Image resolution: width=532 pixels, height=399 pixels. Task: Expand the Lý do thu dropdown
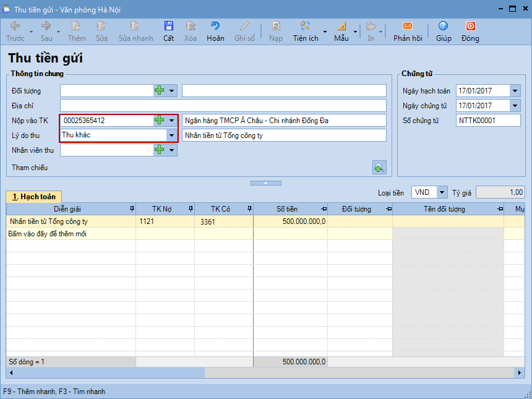pos(171,135)
